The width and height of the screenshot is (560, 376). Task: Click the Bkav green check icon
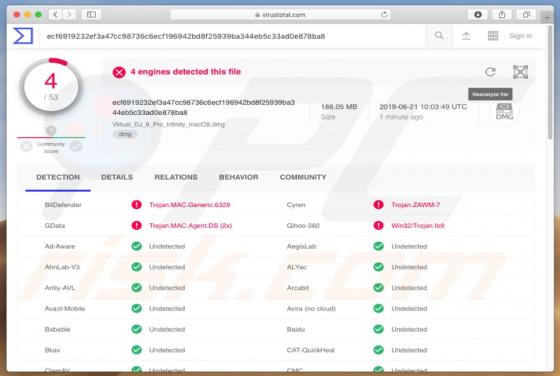coord(136,350)
